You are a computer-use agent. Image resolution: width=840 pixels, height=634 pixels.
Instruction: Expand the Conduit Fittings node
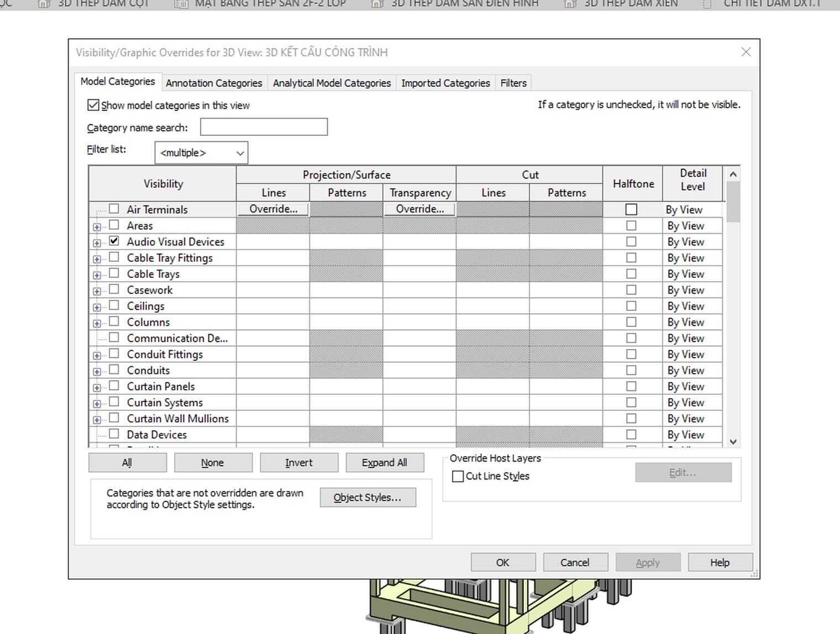(97, 356)
